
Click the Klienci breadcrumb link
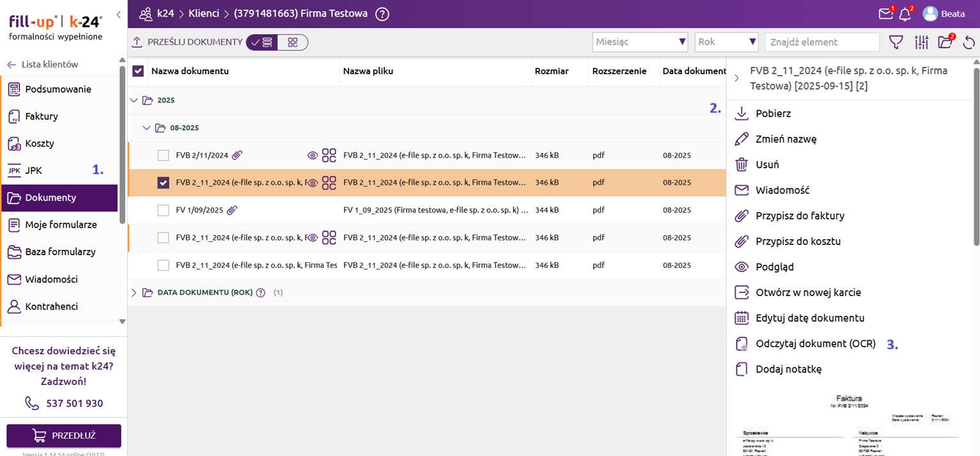(x=204, y=13)
